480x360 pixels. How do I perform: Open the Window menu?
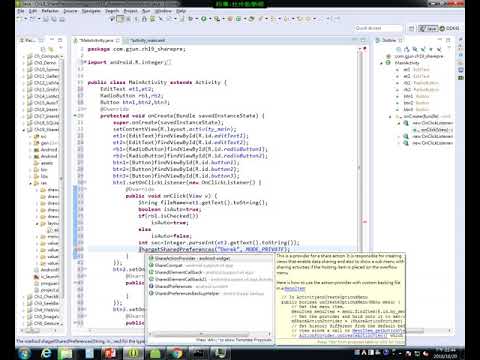163,11
